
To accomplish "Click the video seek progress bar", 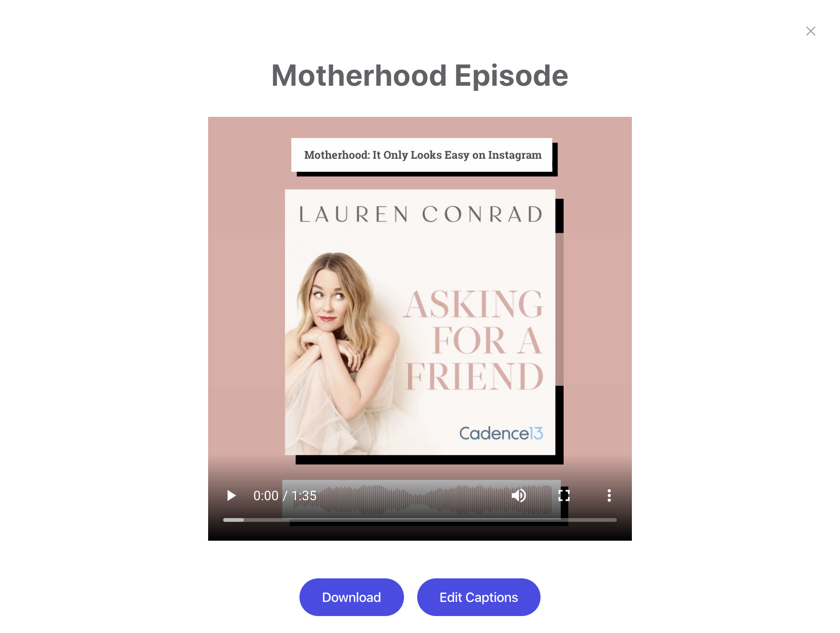I will pos(420,520).
